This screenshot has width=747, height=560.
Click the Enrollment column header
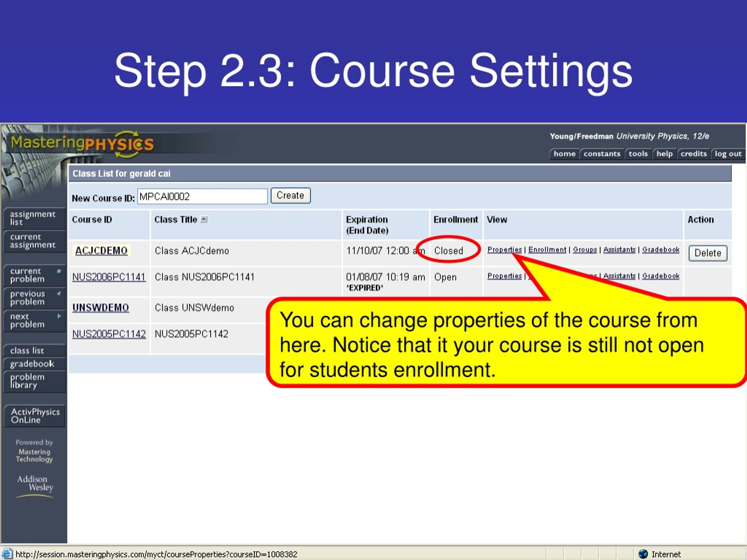pyautogui.click(x=455, y=219)
